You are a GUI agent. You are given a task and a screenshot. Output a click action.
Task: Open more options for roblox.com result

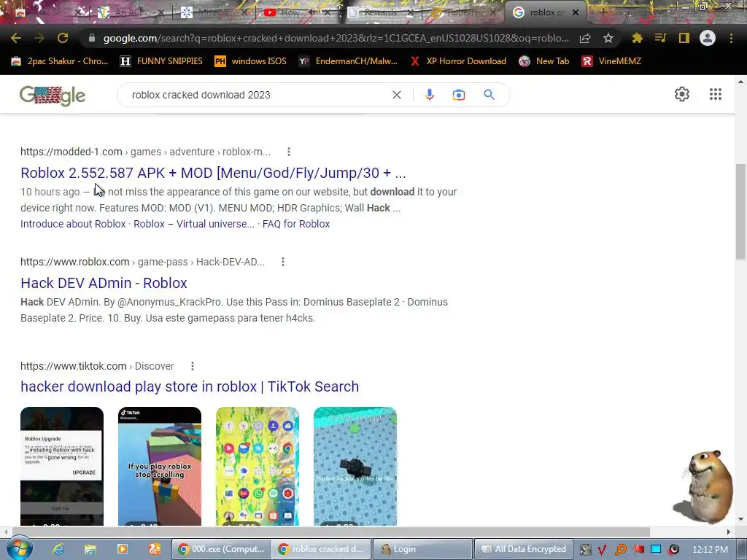(283, 262)
